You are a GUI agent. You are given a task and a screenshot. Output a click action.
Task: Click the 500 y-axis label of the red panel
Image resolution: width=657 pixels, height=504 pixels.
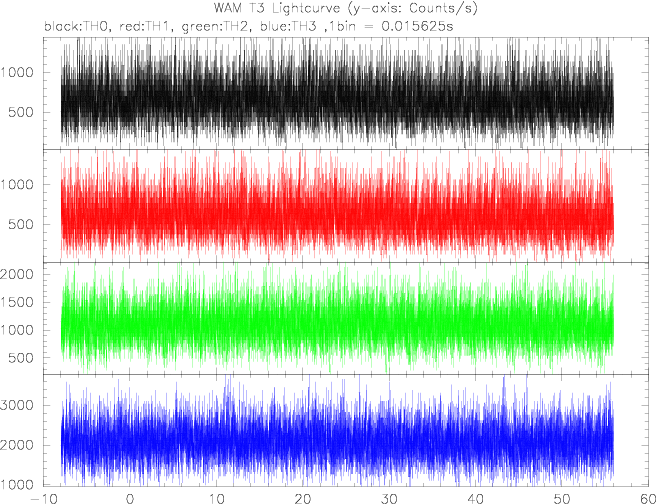tap(21, 224)
